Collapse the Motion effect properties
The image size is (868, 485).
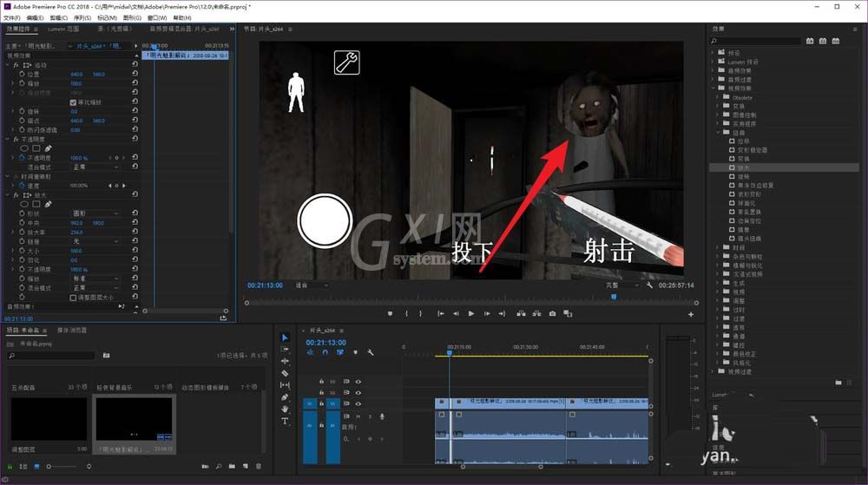pos(7,65)
